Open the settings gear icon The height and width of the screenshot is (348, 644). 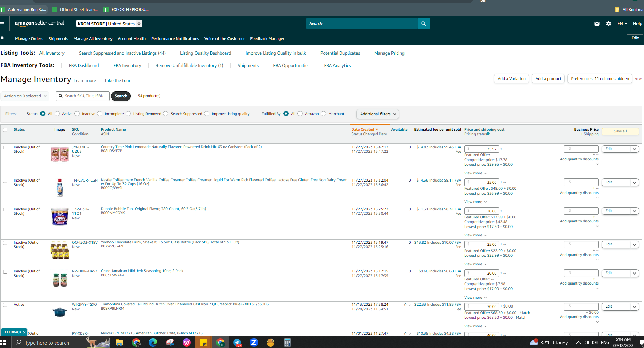pyautogui.click(x=609, y=24)
